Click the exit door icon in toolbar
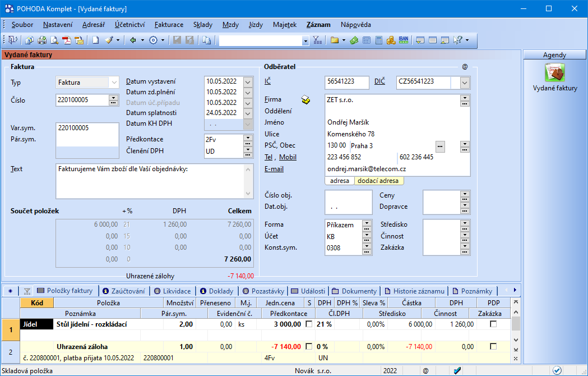 point(12,40)
